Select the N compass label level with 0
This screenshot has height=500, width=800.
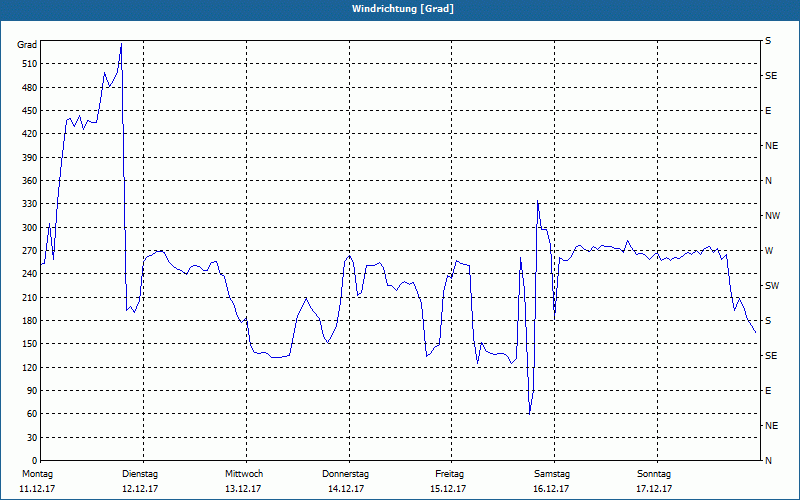pos(768,461)
